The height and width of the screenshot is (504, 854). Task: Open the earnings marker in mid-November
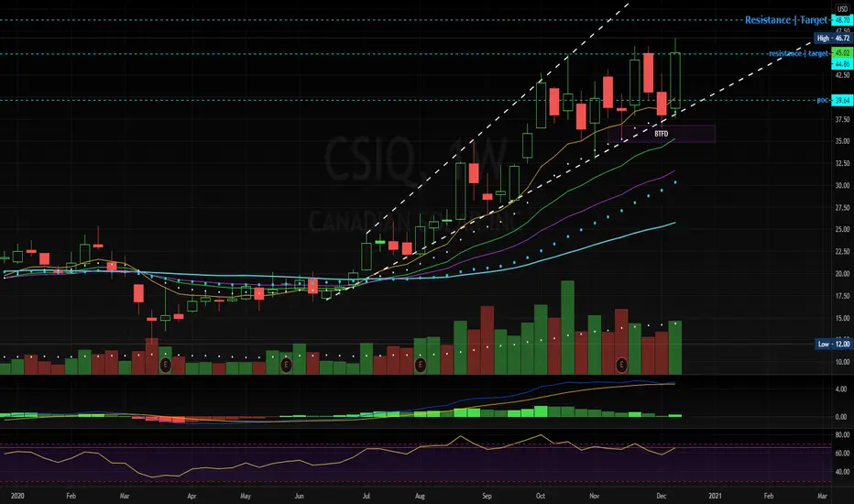click(x=621, y=365)
